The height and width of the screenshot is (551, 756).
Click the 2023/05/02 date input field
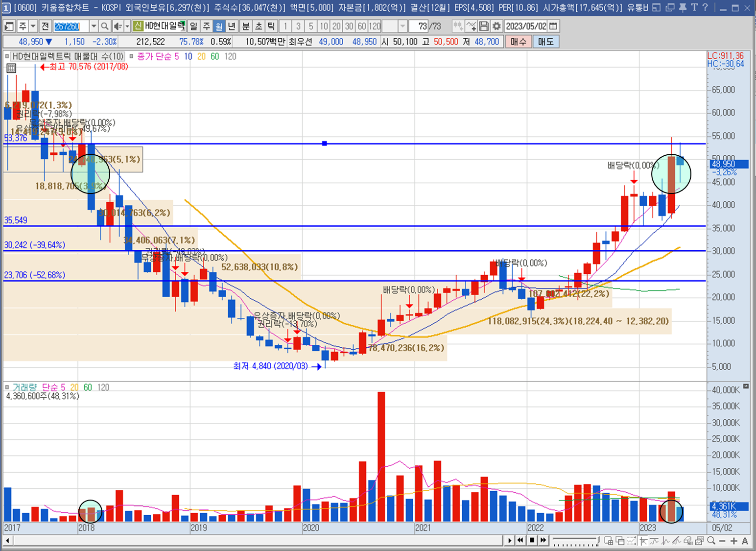(526, 26)
